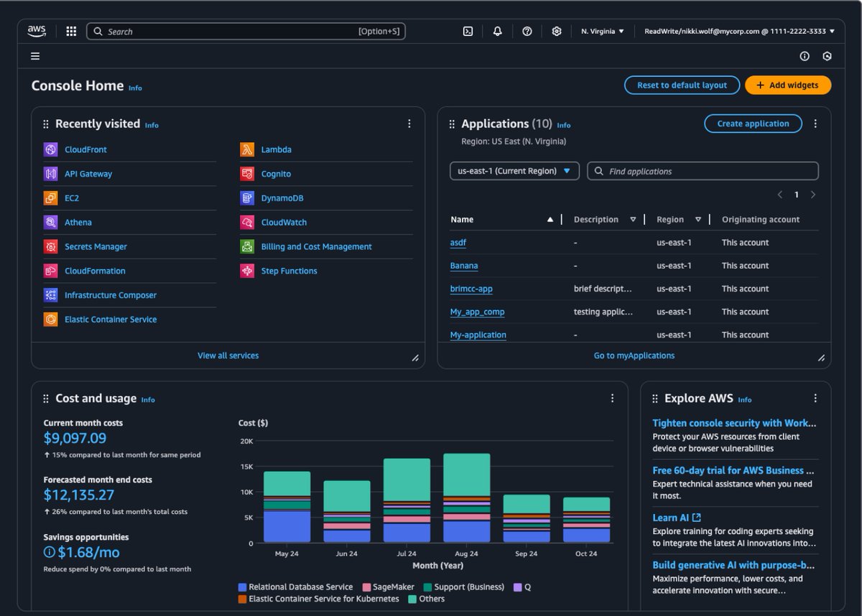Click the Billing and Cost Management icon
The height and width of the screenshot is (616, 862).
247,246
